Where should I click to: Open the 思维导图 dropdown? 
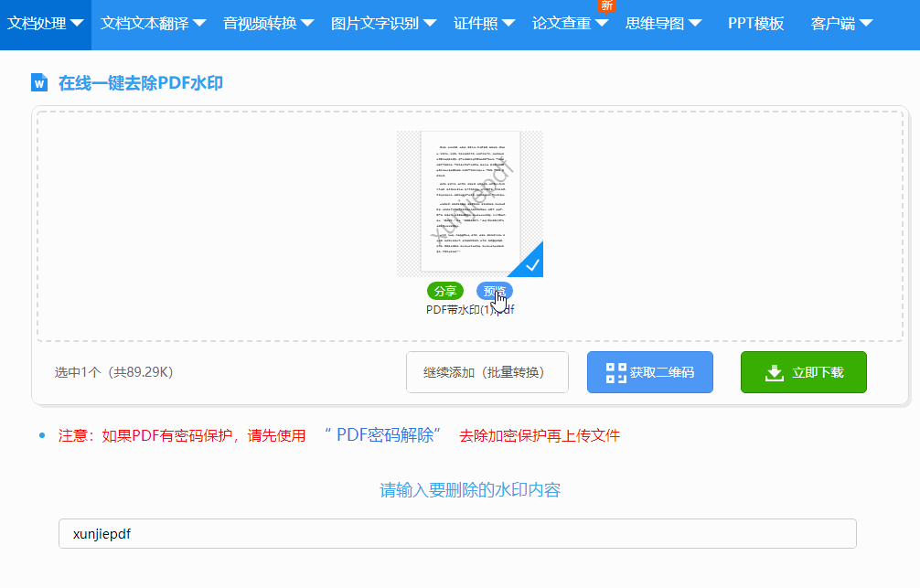[x=664, y=23]
